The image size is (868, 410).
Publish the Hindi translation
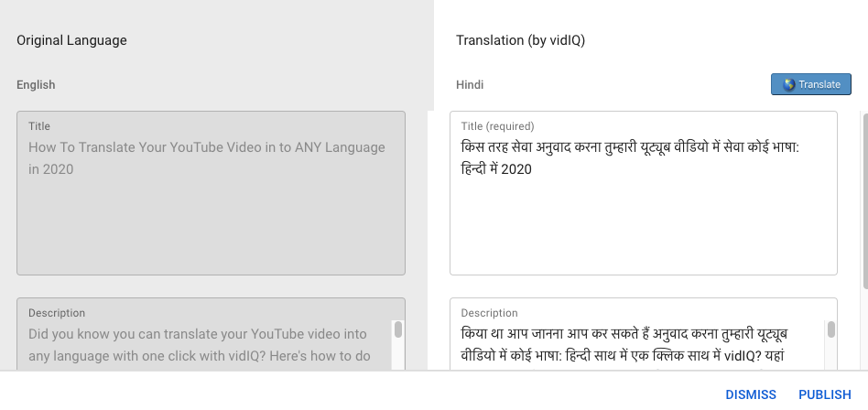tap(825, 394)
